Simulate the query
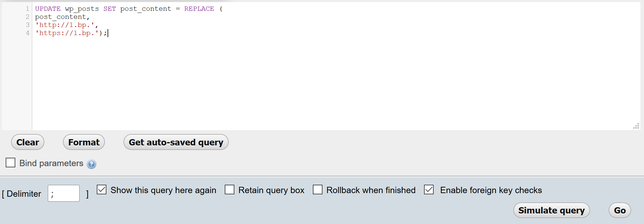This screenshot has height=224, width=644. pyautogui.click(x=551, y=210)
